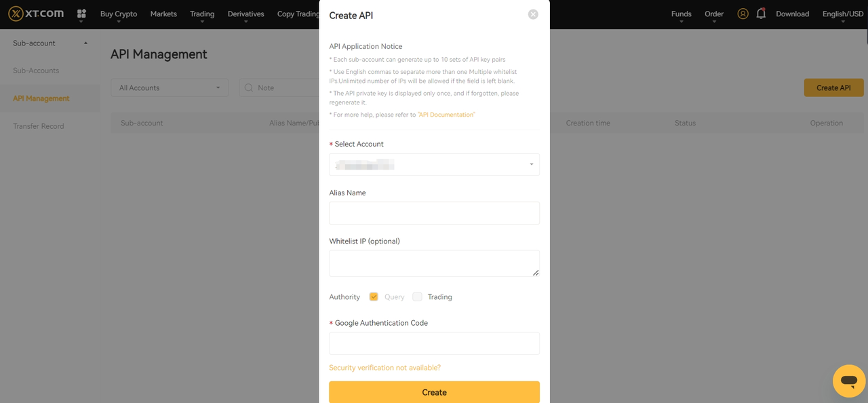Go to Transfer Record in sidebar
Screen dimensions: 868x403
coord(38,126)
